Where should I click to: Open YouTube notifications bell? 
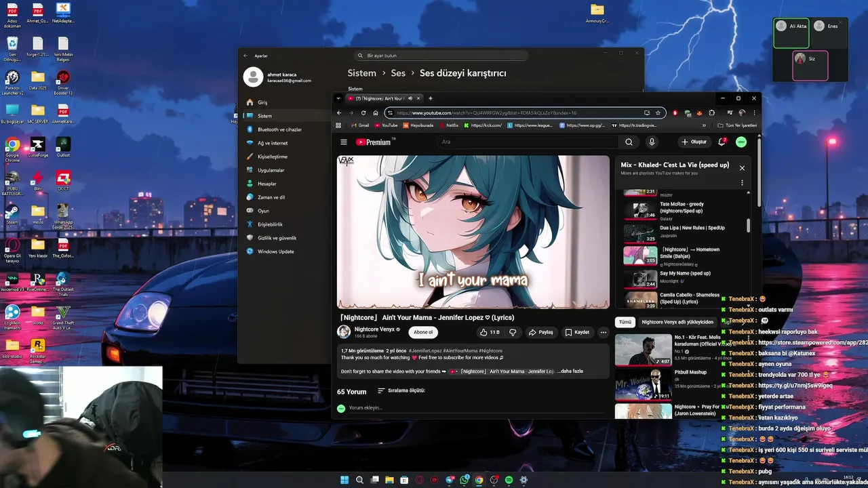click(722, 142)
